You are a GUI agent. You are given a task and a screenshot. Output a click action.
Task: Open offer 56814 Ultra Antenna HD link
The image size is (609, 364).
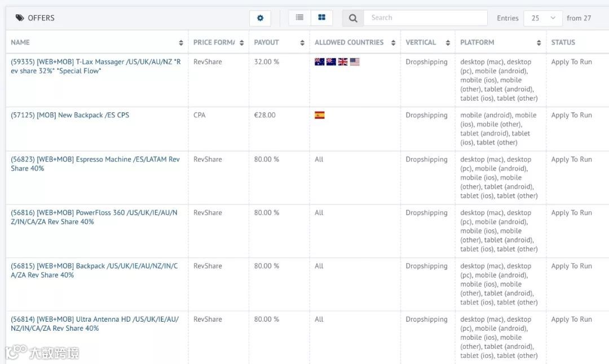95,323
